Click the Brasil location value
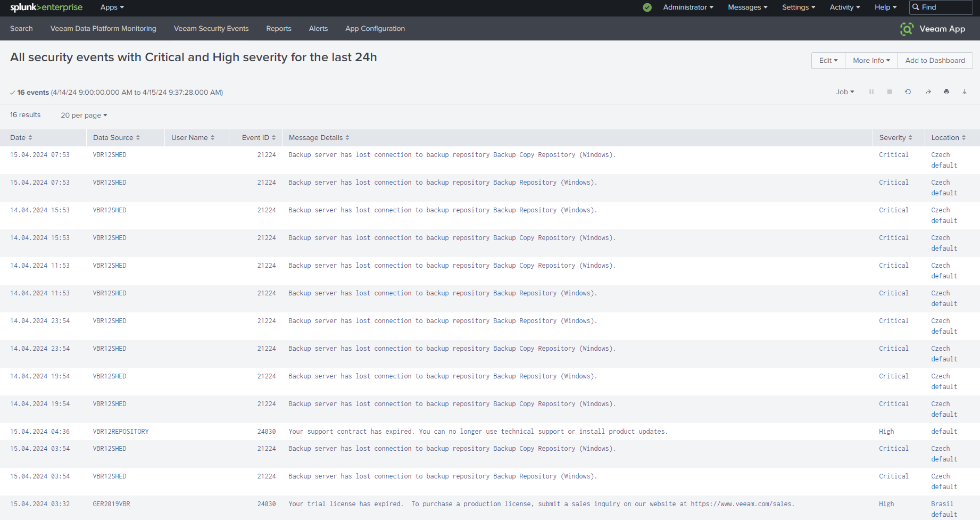Screen dimensions: 980x520 pos(942,504)
